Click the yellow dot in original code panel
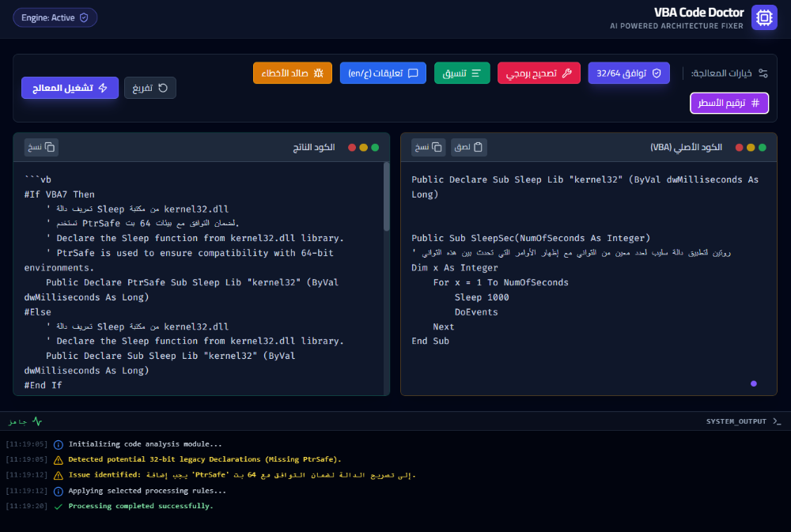791x532 pixels. (751, 147)
